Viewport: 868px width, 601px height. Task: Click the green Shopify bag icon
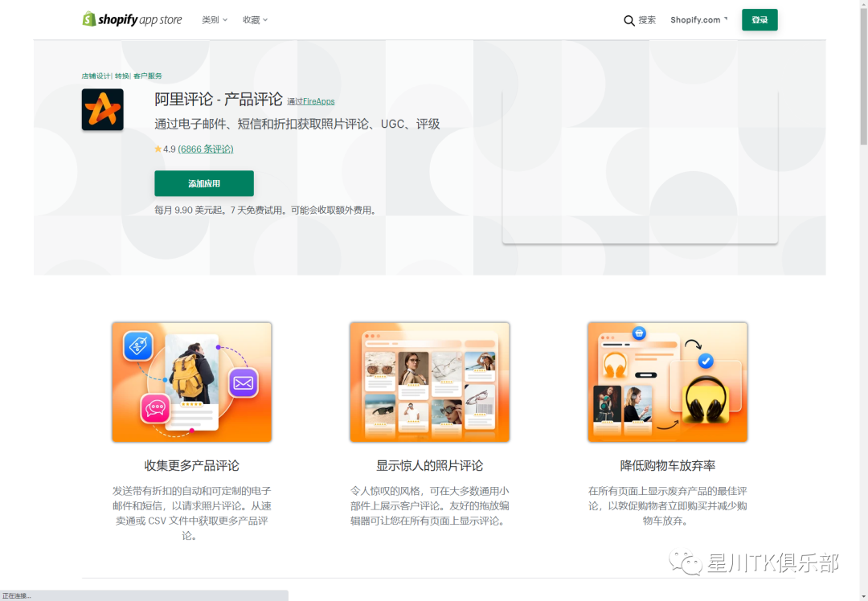coord(88,18)
